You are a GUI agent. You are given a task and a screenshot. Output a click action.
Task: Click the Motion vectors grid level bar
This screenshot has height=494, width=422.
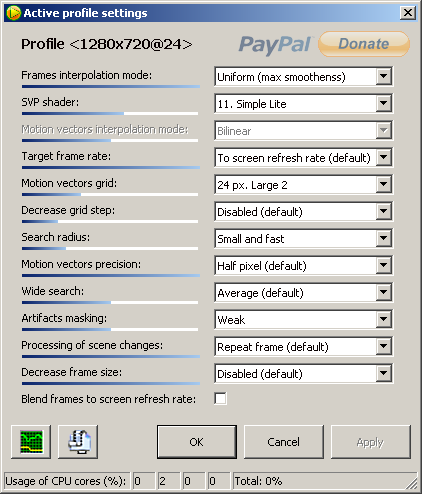(x=110, y=194)
